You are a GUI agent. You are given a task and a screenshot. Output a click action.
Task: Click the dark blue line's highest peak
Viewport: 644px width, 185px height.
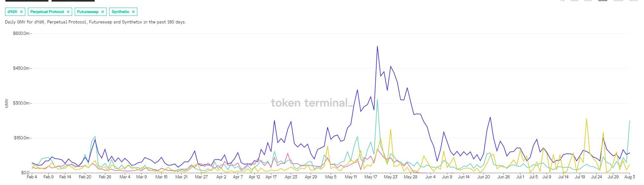tap(377, 47)
